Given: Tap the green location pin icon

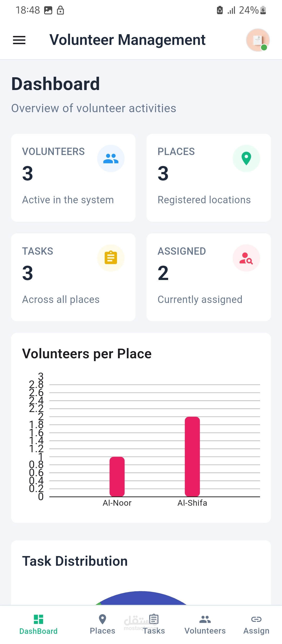Looking at the screenshot, I should click(246, 158).
